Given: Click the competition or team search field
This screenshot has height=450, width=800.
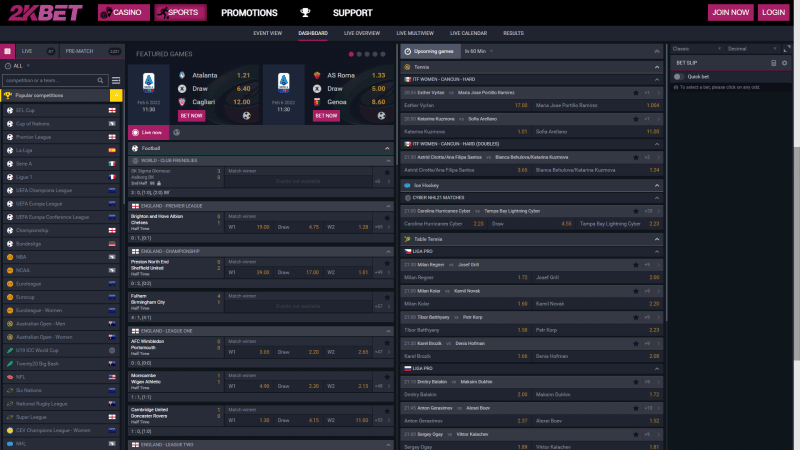Looking at the screenshot, I should pyautogui.click(x=55, y=80).
